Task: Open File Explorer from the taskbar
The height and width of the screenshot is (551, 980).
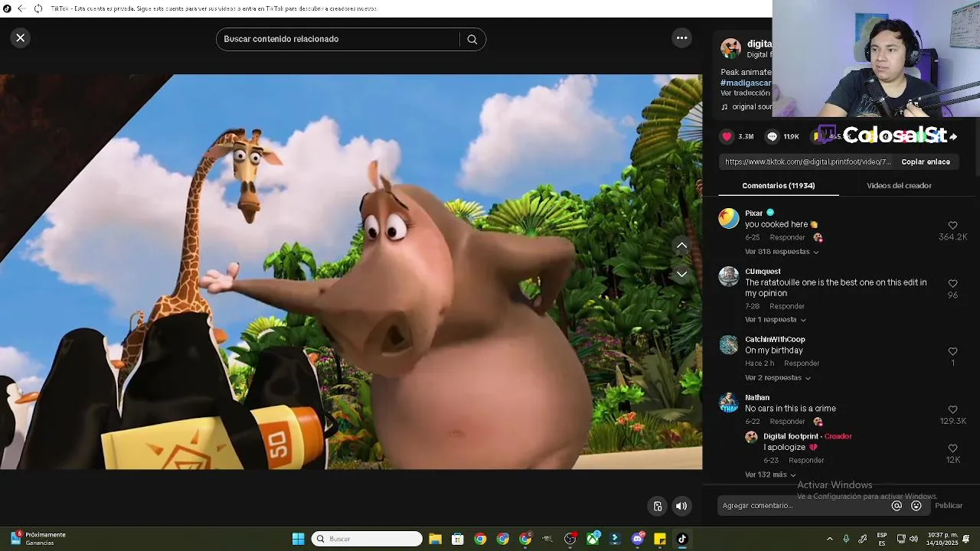Action: (435, 539)
